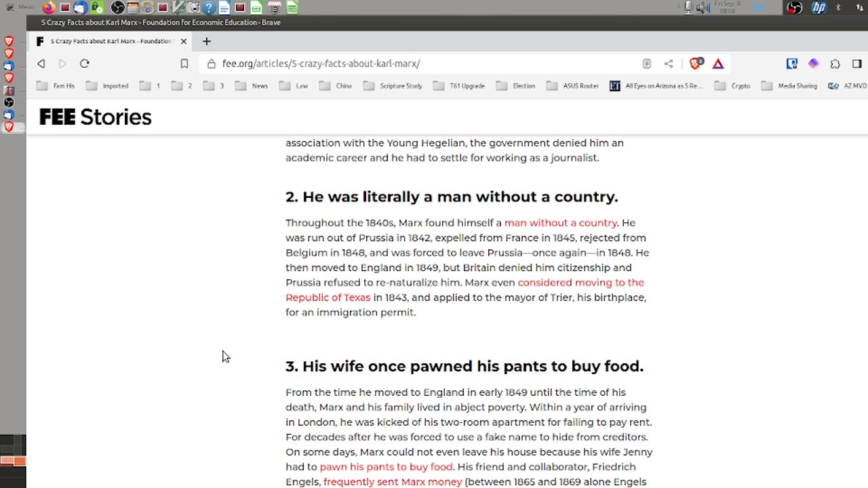Open the China bookmarks folder

(336, 86)
